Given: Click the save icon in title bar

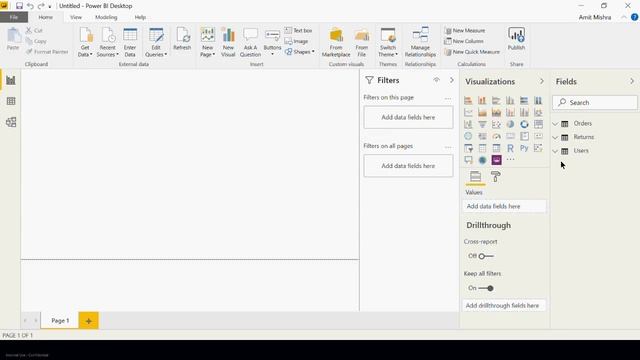Looking at the screenshot, I should click(19, 6).
